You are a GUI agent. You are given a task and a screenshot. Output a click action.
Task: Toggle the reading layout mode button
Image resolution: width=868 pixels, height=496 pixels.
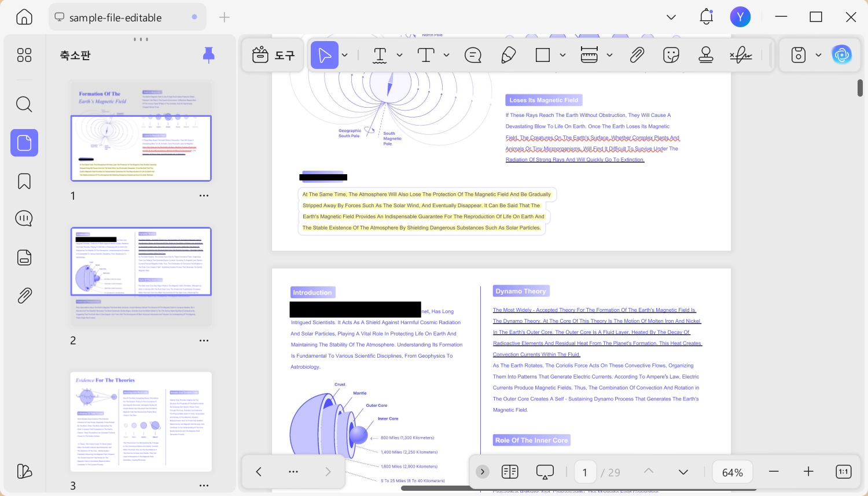(x=510, y=472)
